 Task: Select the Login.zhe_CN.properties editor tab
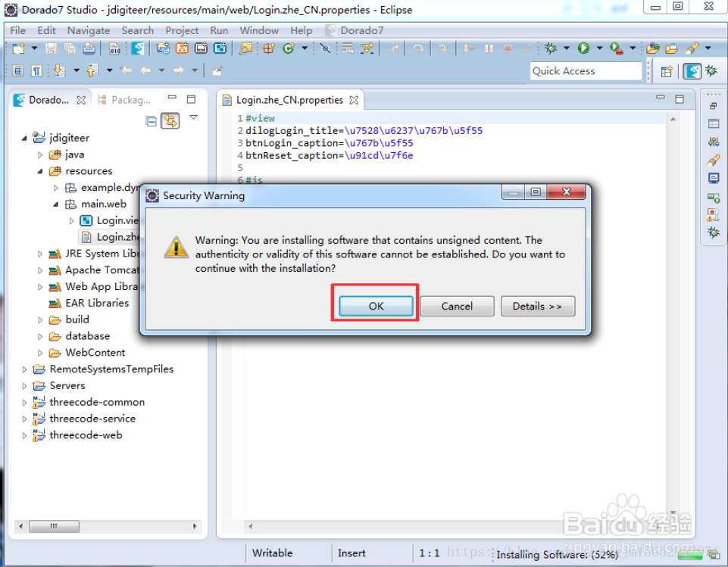289,100
